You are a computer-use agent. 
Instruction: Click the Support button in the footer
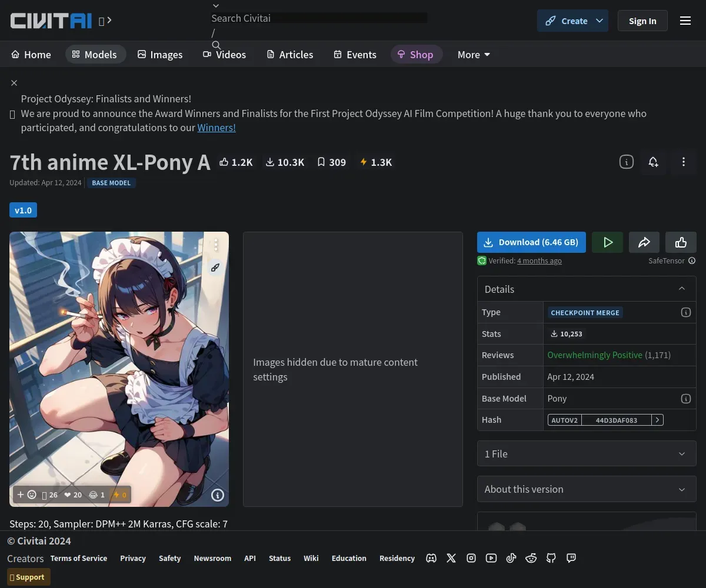coord(29,577)
